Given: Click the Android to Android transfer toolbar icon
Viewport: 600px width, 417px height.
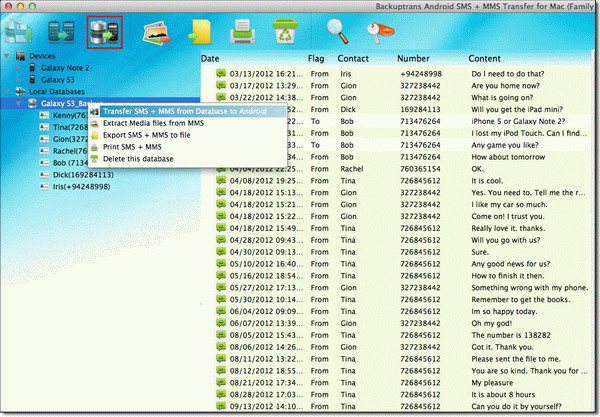Looking at the screenshot, I should 61,32.
